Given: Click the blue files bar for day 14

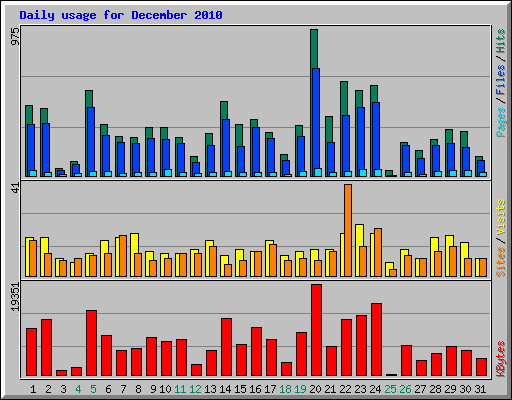Looking at the screenshot, I should (226, 145).
